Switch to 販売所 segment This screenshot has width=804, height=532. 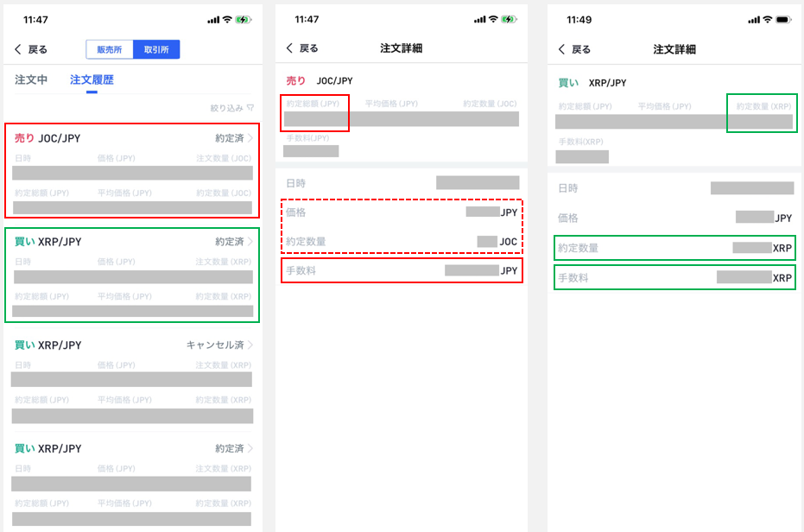click(109, 49)
